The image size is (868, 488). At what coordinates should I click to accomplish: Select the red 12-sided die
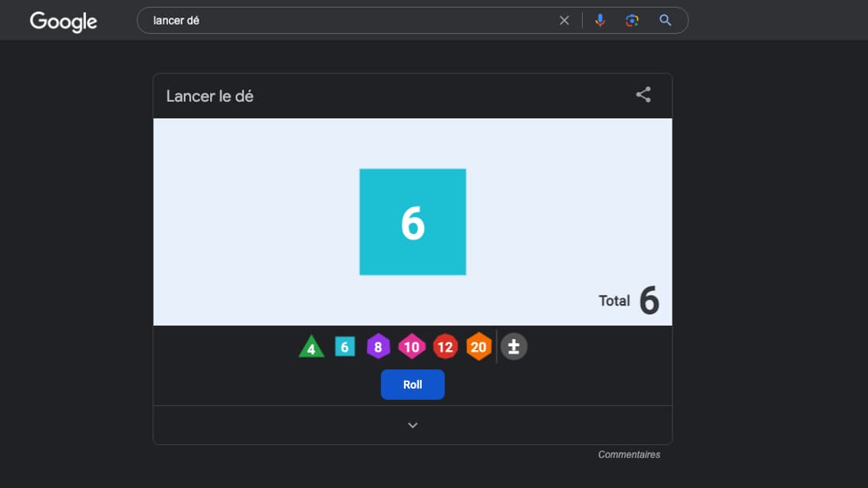[x=445, y=346]
